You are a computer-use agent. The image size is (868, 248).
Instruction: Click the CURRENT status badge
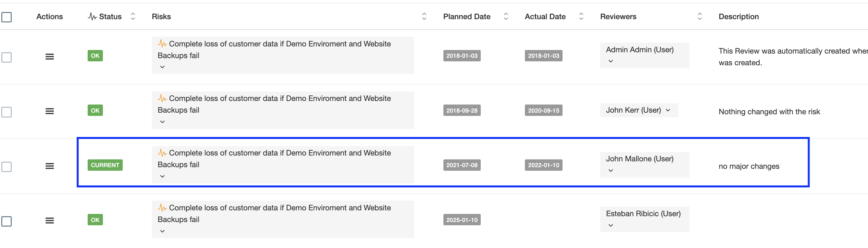click(105, 165)
